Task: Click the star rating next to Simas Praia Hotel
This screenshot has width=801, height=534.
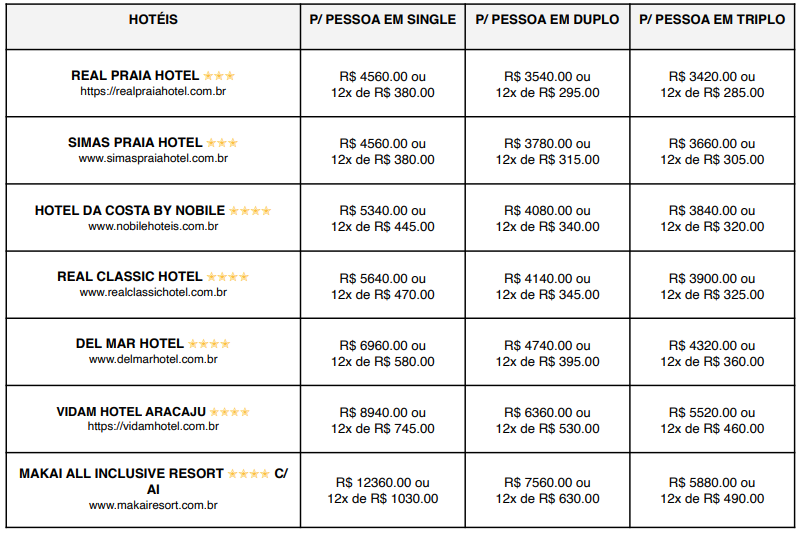Action: point(222,142)
